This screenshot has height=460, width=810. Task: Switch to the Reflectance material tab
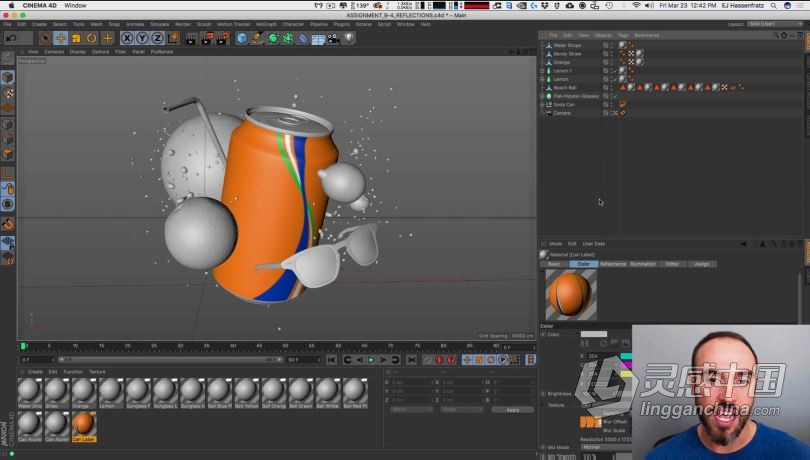tap(613, 264)
